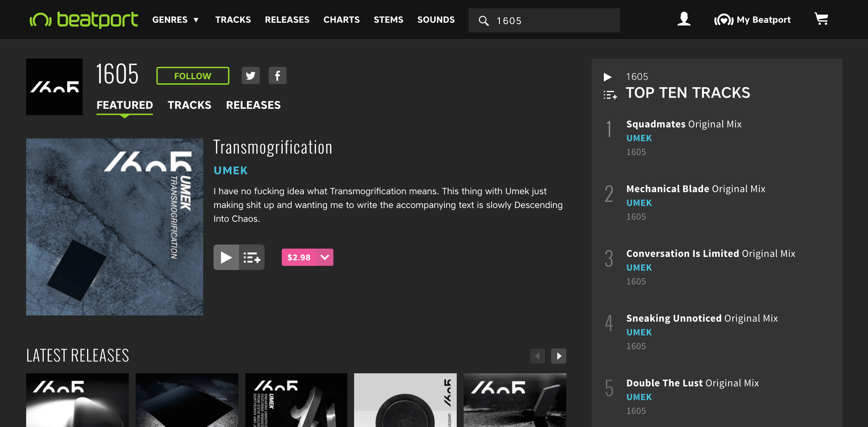Expand the price options arrow
868x427 pixels.
(x=325, y=257)
